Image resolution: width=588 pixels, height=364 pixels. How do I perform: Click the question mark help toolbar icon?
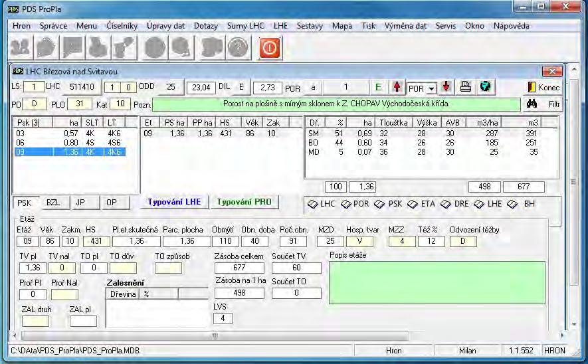click(x=238, y=48)
